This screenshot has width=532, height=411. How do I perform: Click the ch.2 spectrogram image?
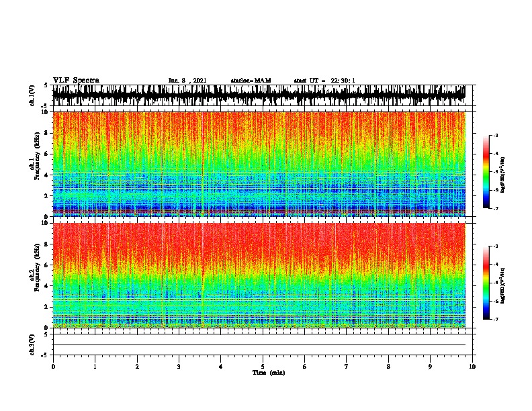tap(259, 275)
